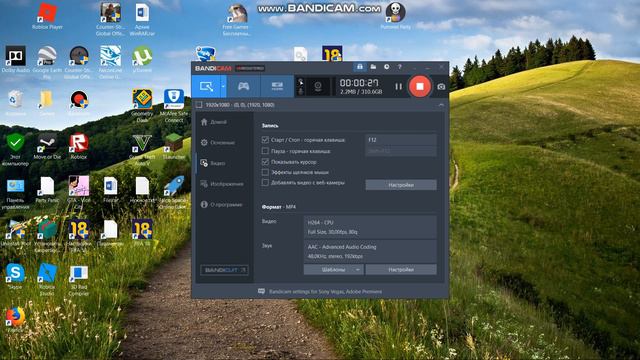This screenshot has width=640, height=360.
Task: Open 3D Rad Compiler desktop shortcut
Action: click(79, 280)
